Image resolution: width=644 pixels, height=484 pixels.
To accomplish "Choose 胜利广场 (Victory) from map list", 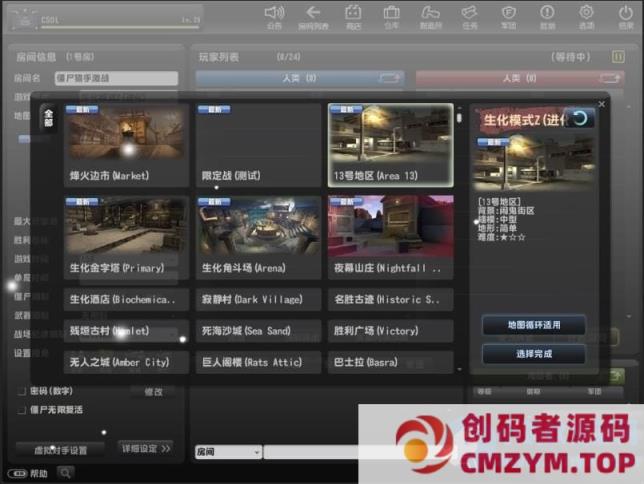I will click(x=391, y=331).
